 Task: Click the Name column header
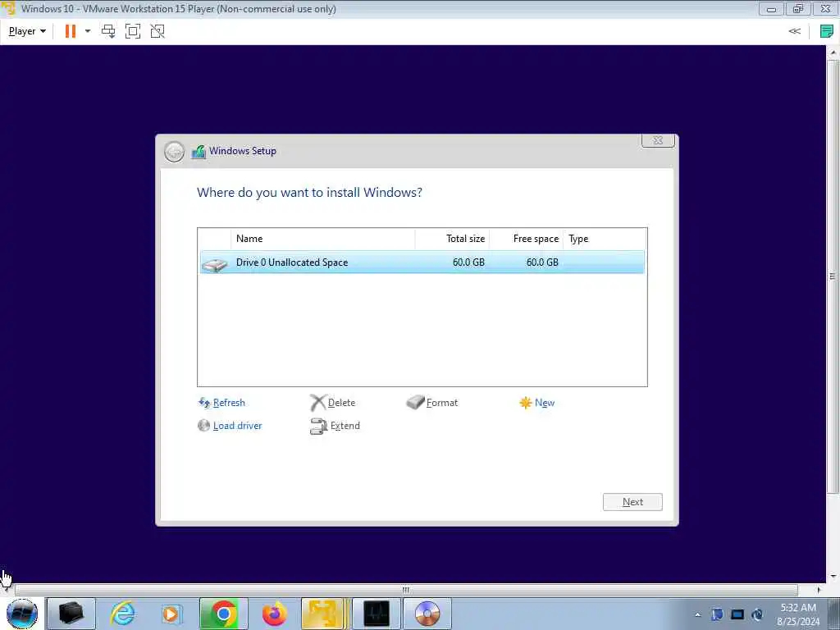322,239
